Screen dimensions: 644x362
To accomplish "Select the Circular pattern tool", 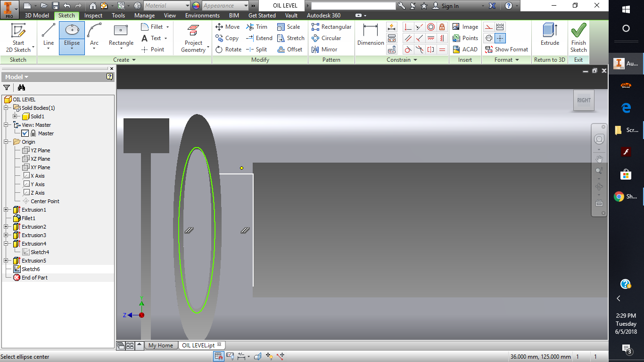I will 326,38.
